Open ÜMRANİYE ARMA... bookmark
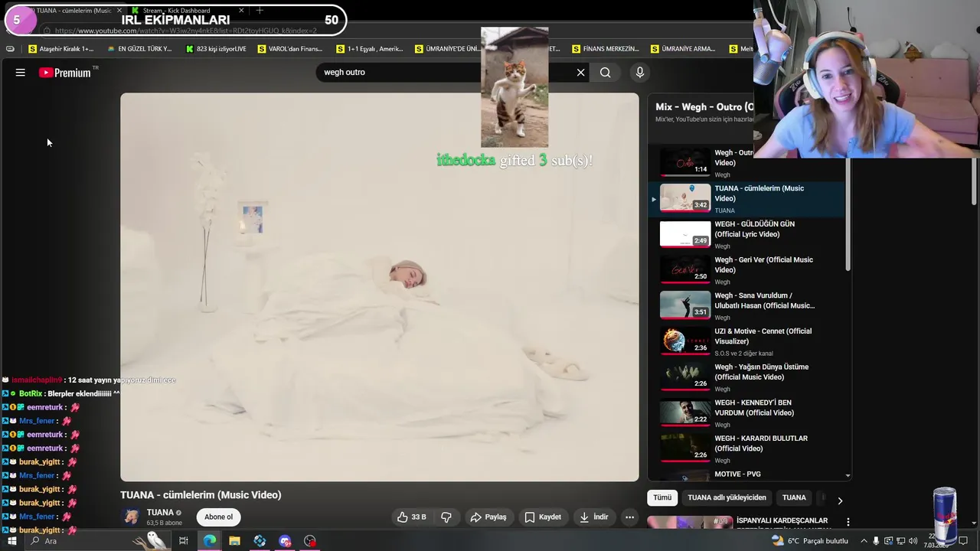The height and width of the screenshot is (551, 980). click(683, 49)
